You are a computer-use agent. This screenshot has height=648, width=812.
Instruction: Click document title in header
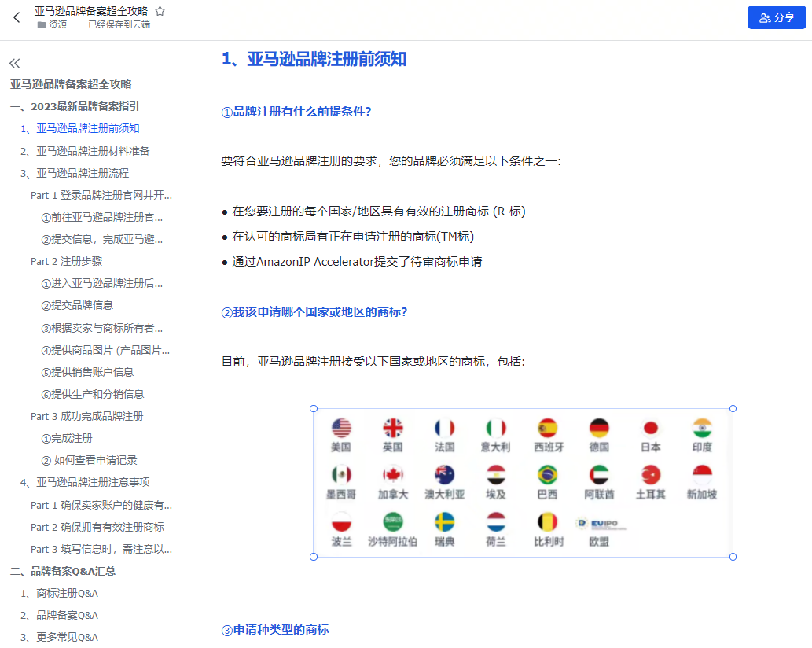point(91,11)
